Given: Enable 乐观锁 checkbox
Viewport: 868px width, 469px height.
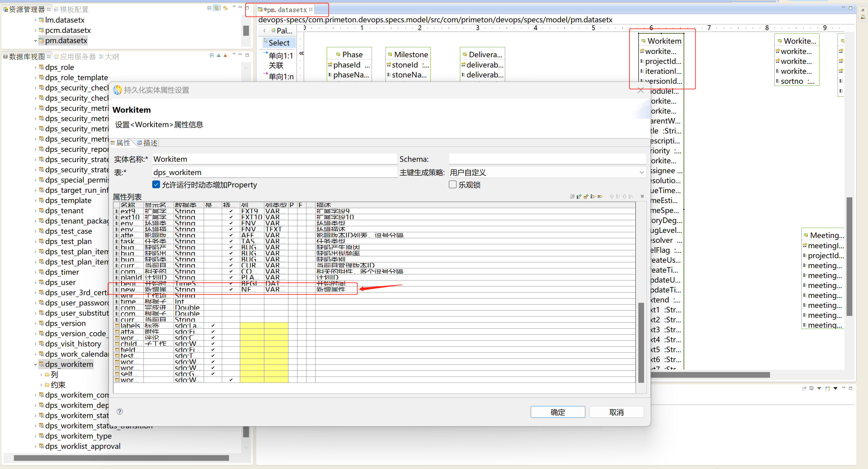Looking at the screenshot, I should (452, 185).
